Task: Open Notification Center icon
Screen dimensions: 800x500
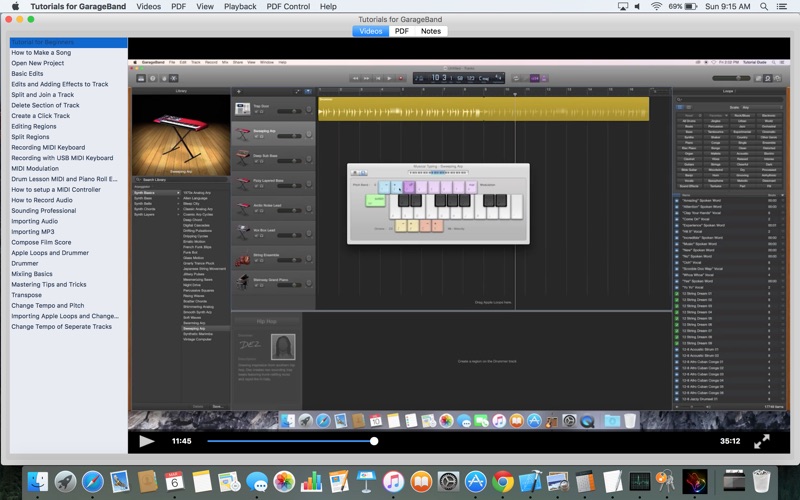Action: pos(781,7)
